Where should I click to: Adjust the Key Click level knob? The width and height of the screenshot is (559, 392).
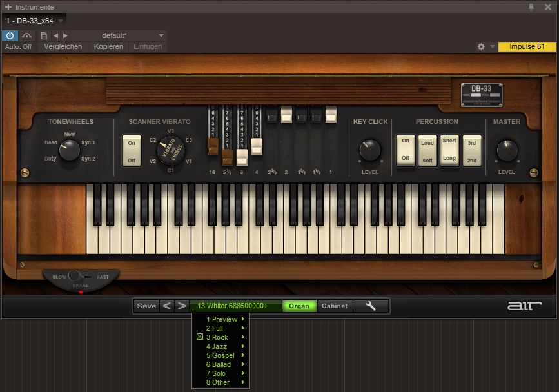click(x=369, y=150)
